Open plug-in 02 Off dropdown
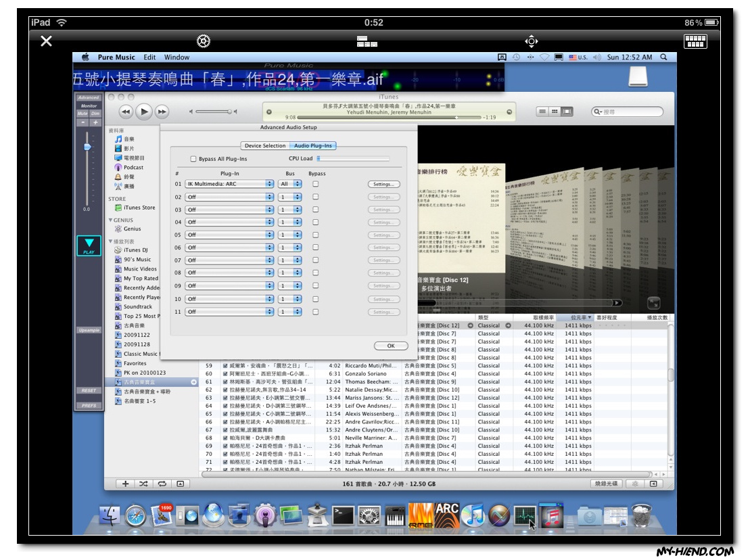Viewport: 750px width, 560px height. pos(229,197)
